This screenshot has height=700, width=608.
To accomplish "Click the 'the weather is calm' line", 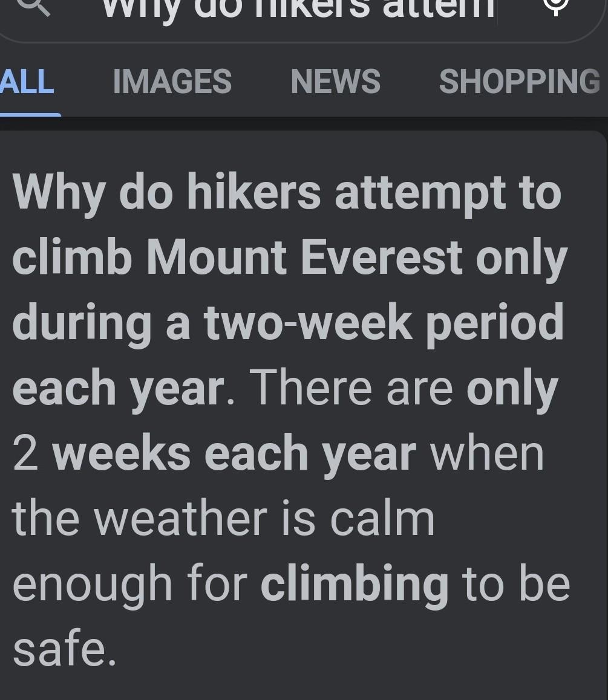I will [223, 519].
